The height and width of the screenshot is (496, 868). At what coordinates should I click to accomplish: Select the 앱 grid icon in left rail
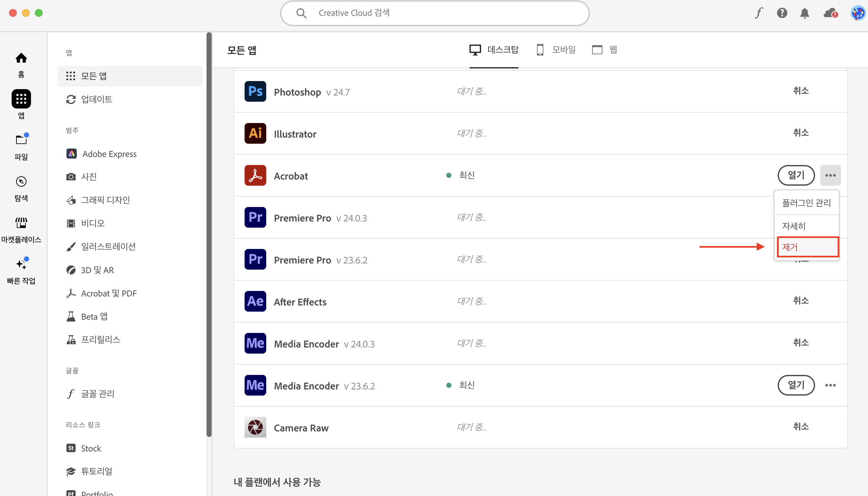(21, 99)
